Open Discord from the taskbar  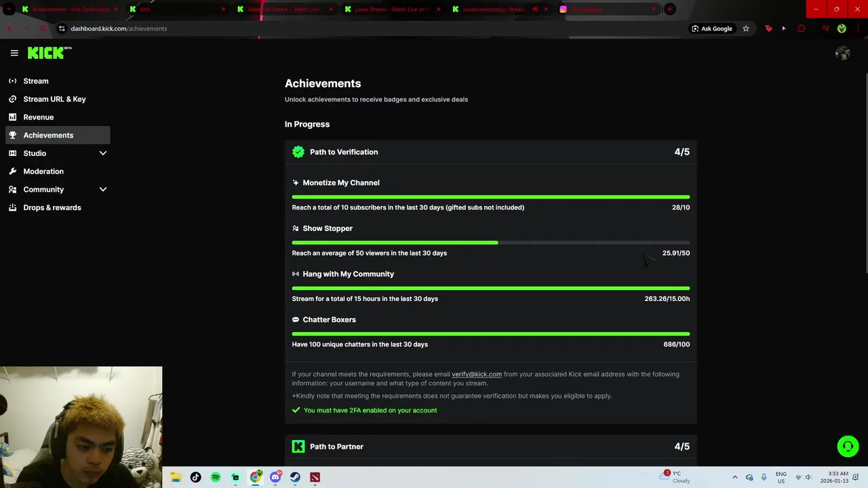(x=275, y=477)
